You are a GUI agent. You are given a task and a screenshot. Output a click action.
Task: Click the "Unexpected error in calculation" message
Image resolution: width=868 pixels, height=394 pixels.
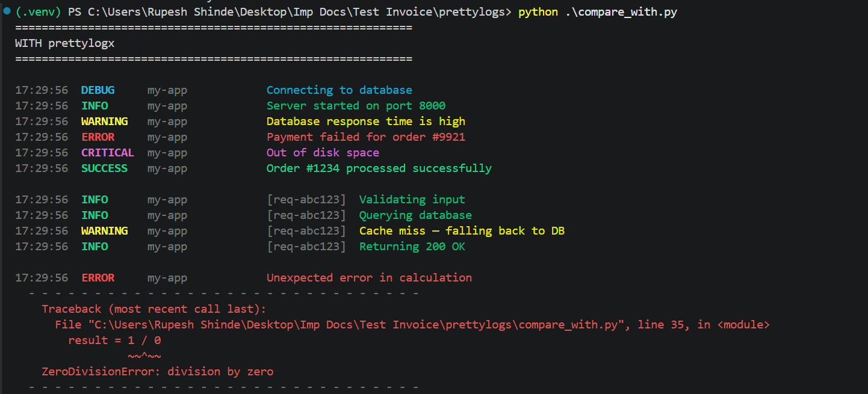pos(369,278)
